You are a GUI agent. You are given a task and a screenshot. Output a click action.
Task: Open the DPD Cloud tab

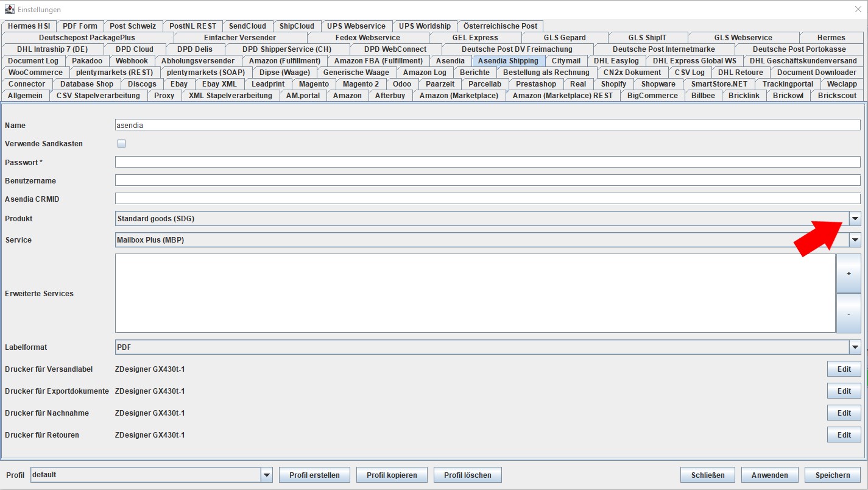click(x=135, y=49)
